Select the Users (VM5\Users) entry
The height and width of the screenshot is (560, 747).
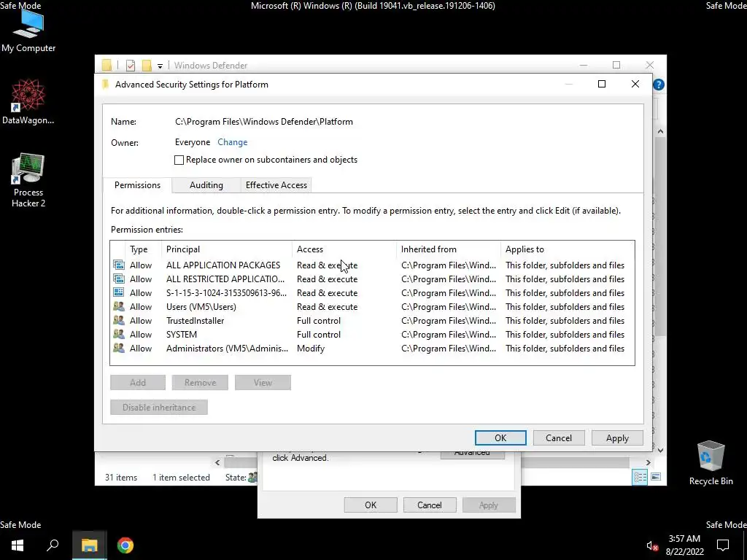[x=373, y=307]
